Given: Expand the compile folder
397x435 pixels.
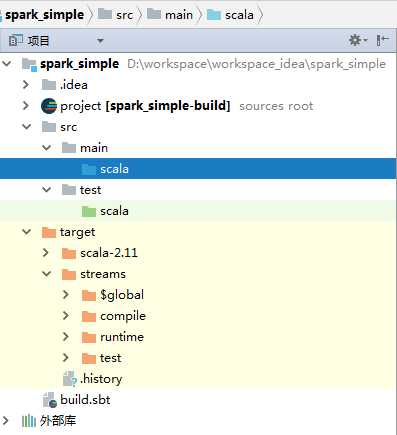Looking at the screenshot, I should (x=66, y=316).
